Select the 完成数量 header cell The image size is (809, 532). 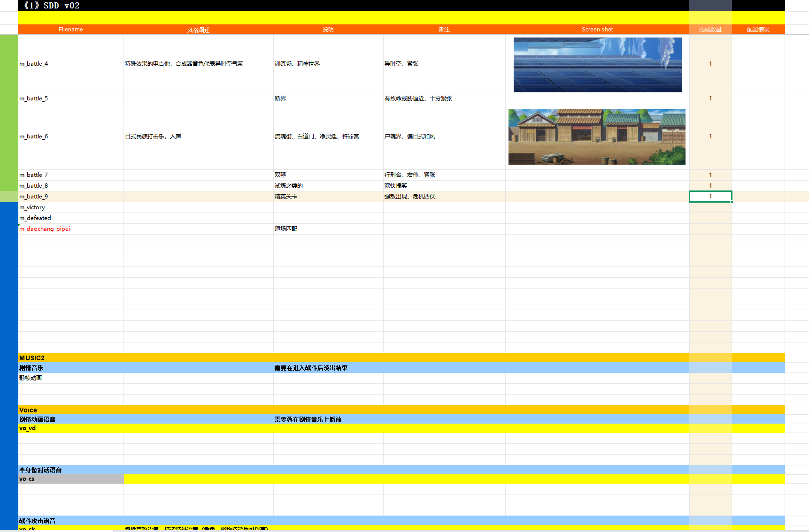[x=710, y=30]
